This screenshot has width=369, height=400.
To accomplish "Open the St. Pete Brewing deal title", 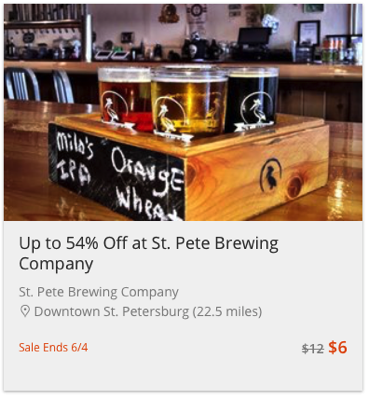I will click(x=149, y=253).
